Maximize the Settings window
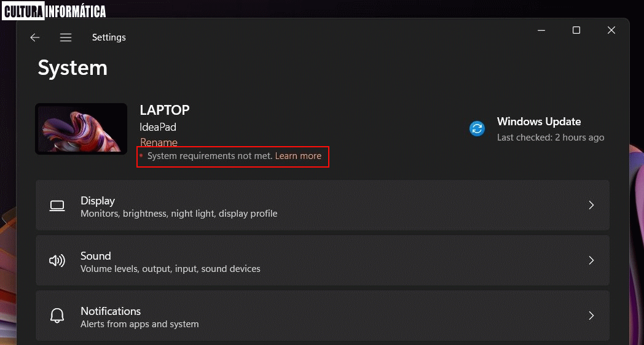 tap(576, 30)
